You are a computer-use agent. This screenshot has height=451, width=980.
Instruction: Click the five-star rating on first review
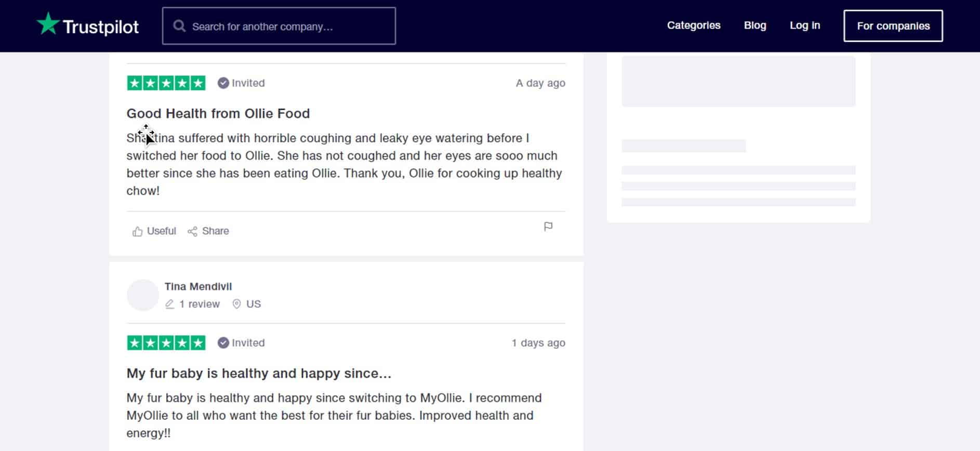166,83
